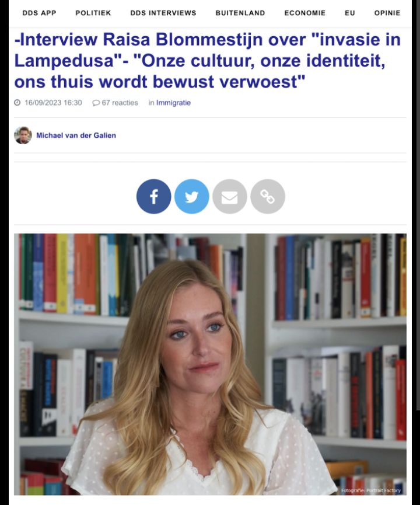Viewport: 420px width, 505px height.
Task: Open the OPINIE section
Action: click(x=387, y=13)
